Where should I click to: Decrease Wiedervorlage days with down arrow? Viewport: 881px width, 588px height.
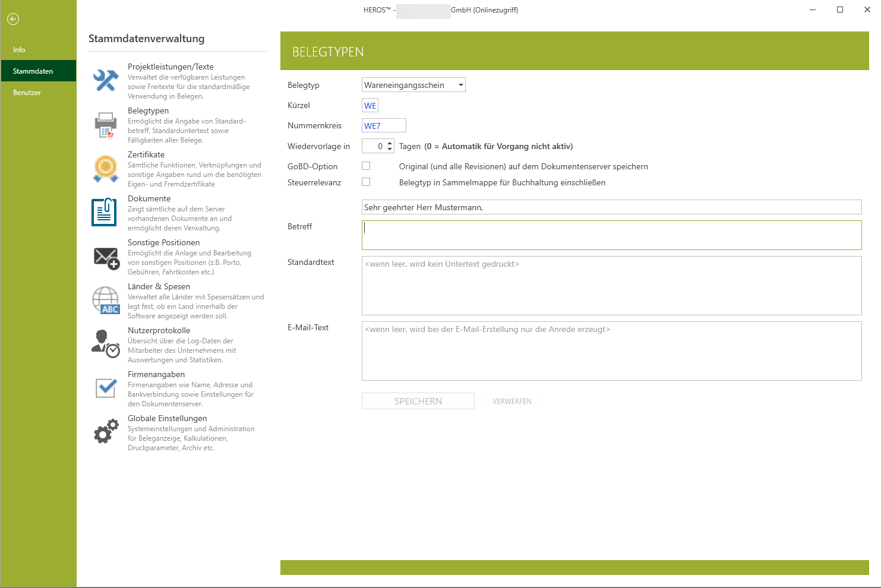390,149
